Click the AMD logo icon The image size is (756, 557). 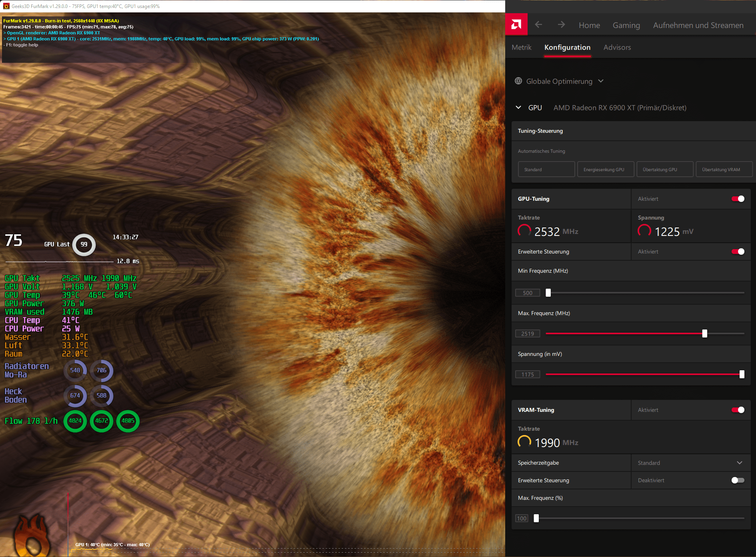click(x=516, y=25)
